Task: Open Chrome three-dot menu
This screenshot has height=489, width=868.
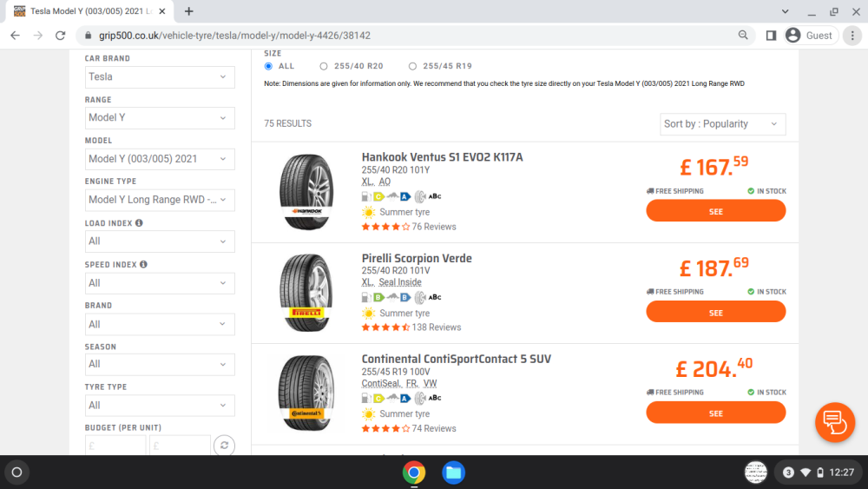Action: click(852, 36)
